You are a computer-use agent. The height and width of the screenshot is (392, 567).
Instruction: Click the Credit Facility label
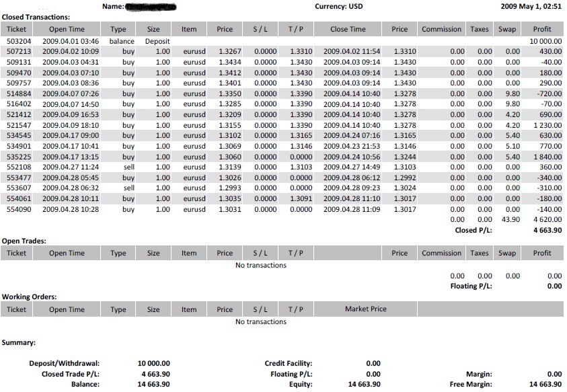(x=288, y=364)
